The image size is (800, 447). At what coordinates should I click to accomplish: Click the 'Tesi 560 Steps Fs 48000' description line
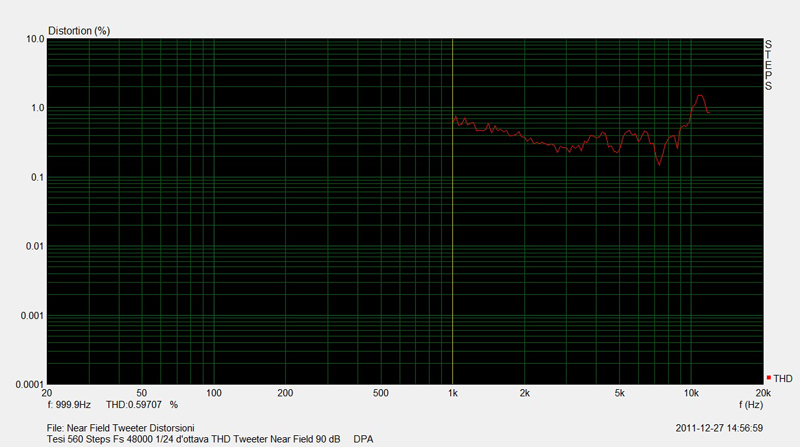click(193, 439)
